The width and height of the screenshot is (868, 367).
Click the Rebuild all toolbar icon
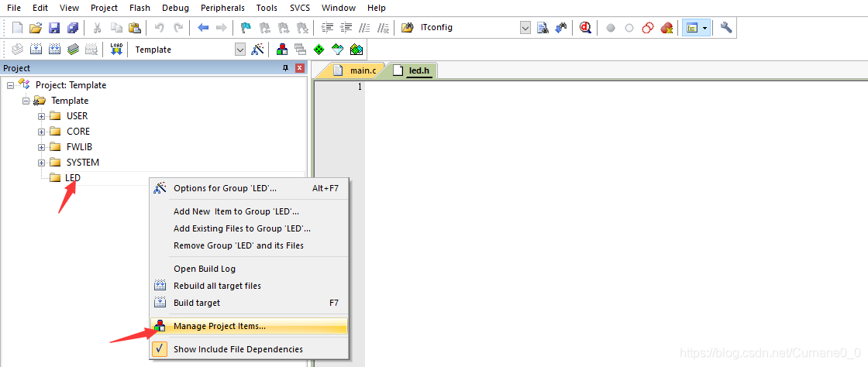(55, 50)
